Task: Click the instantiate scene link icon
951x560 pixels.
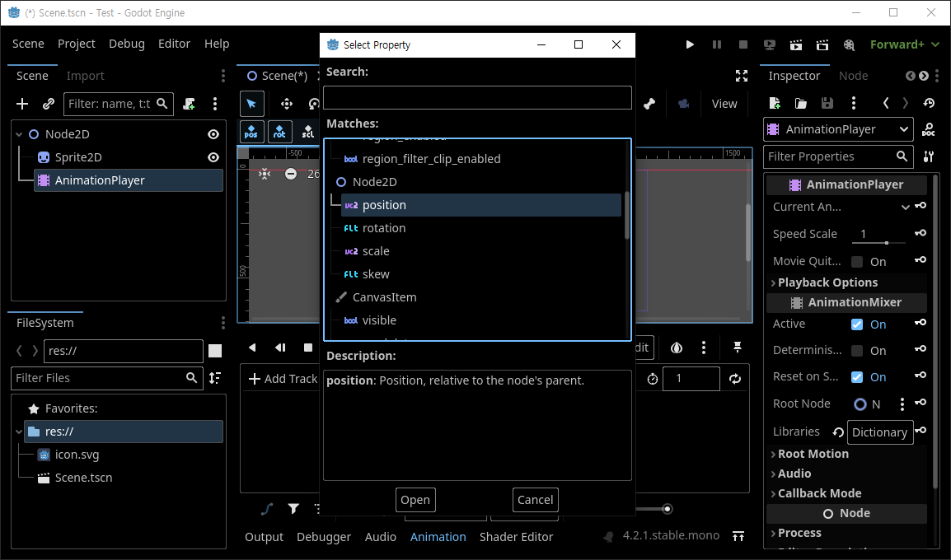Action: 49,104
